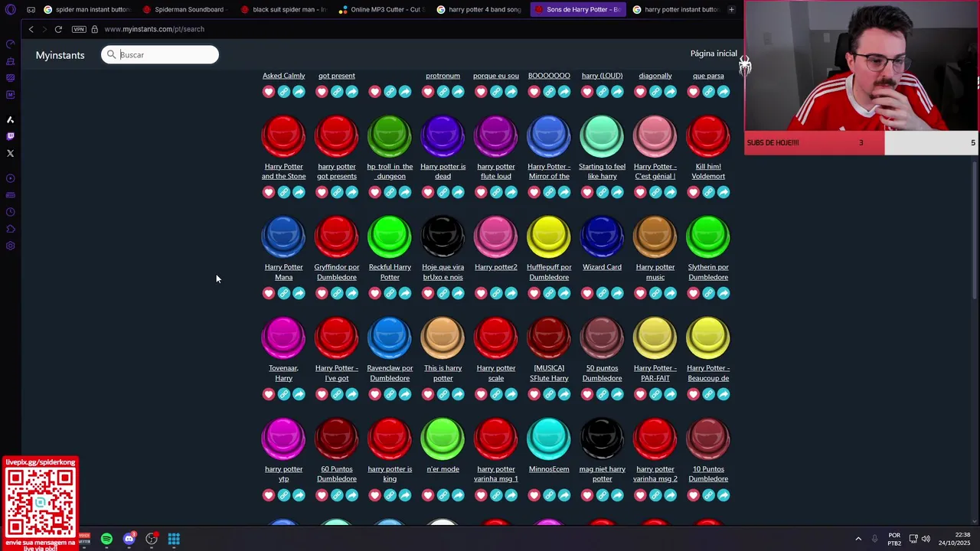Share the 'Slytherin por Dumbledore' sound
The image size is (980, 551).
tap(724, 293)
